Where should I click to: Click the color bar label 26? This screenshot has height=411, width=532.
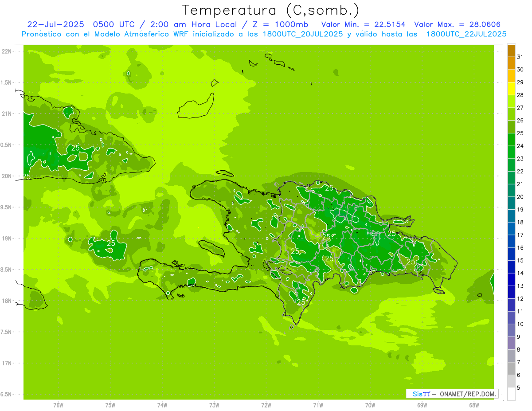click(x=520, y=120)
